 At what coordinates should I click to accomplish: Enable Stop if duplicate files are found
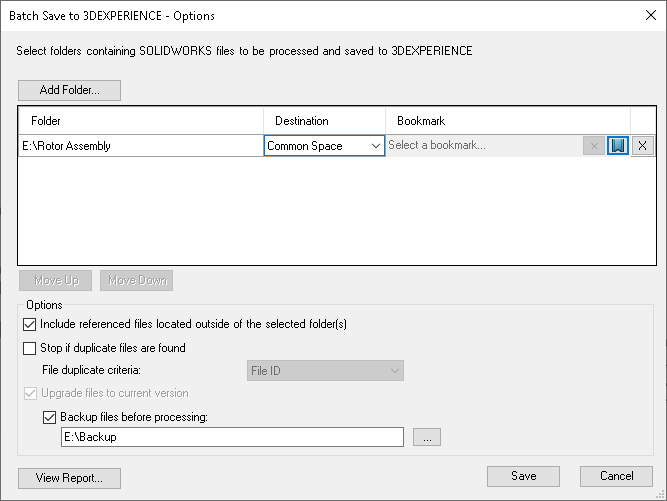29,348
